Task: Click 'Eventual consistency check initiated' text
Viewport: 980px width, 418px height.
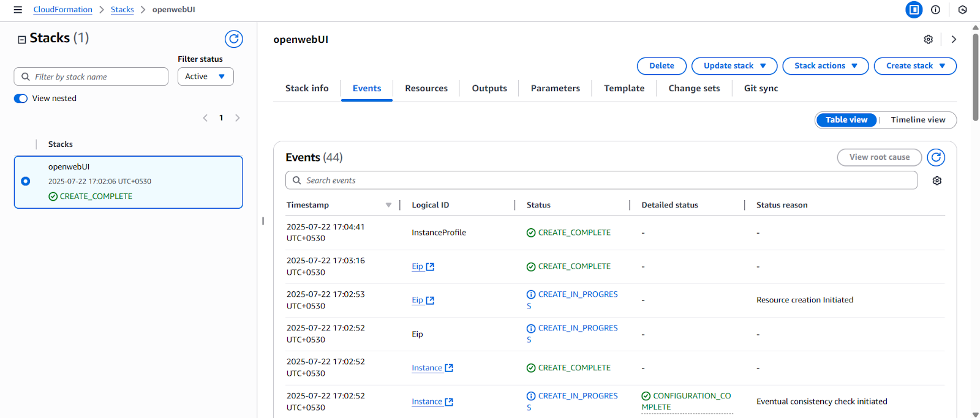Action: point(822,401)
